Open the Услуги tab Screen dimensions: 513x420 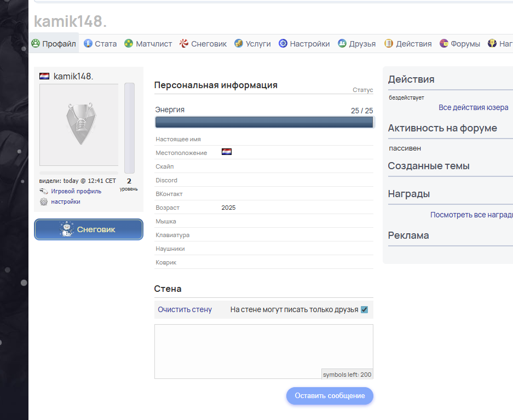[x=252, y=43]
